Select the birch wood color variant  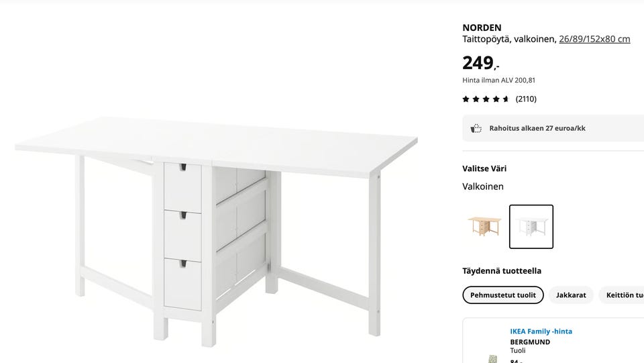484,227
